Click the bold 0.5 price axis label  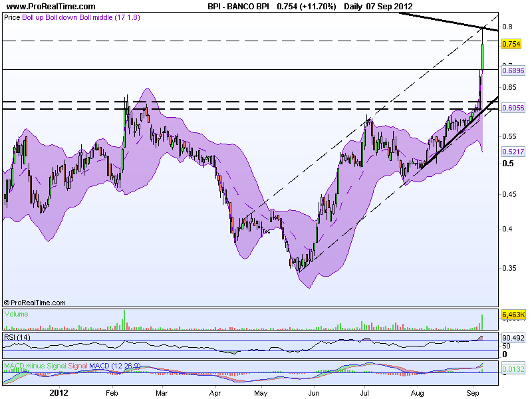coord(508,164)
